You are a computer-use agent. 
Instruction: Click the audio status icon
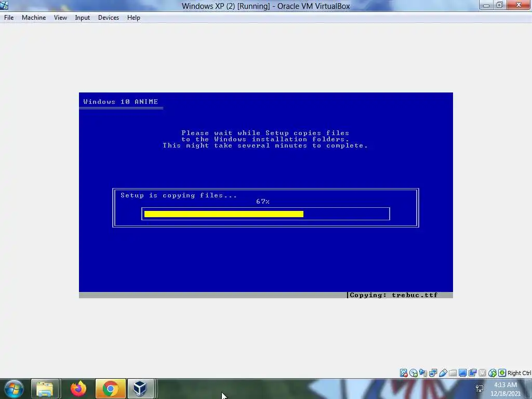423,373
